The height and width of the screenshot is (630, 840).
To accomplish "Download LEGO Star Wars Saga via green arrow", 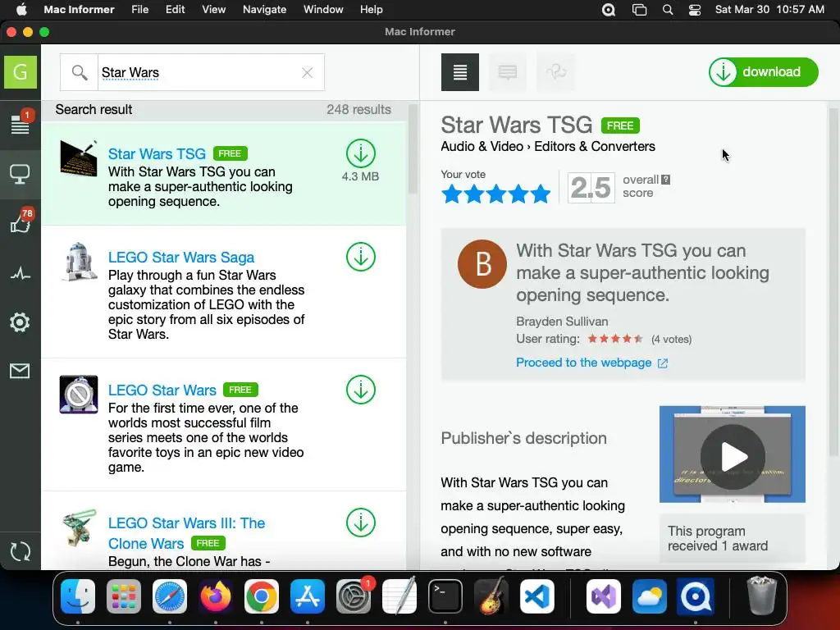I will [x=361, y=257].
